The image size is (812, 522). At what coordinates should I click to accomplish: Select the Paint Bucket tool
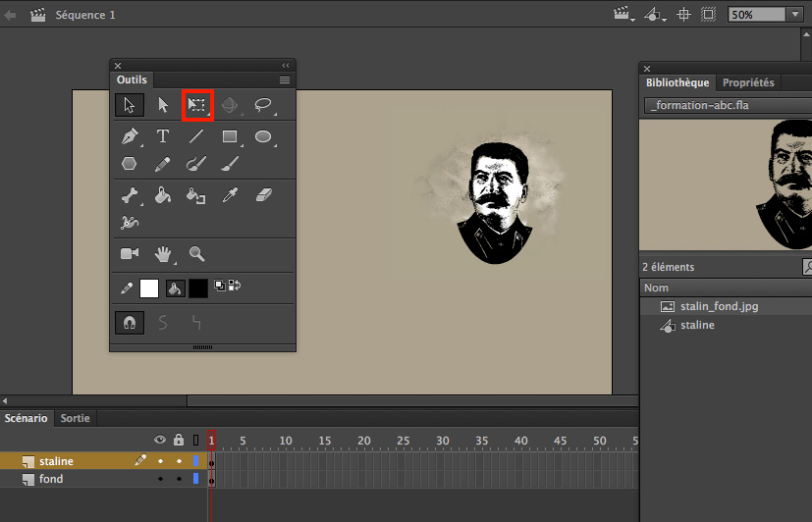tap(163, 195)
